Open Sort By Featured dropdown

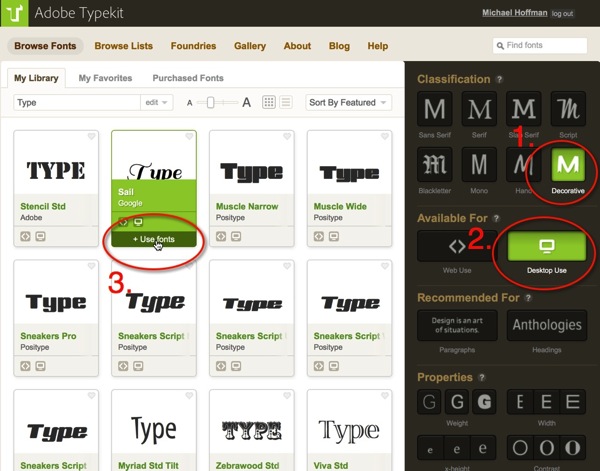(349, 103)
